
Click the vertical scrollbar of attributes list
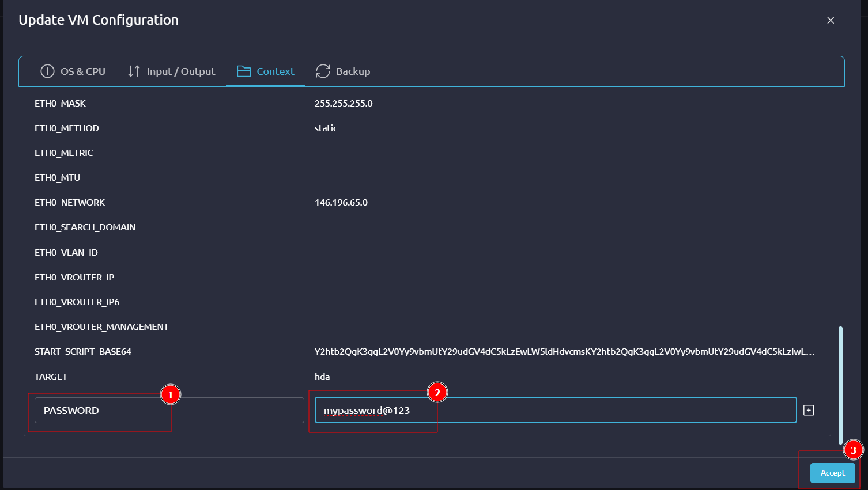pyautogui.click(x=840, y=384)
